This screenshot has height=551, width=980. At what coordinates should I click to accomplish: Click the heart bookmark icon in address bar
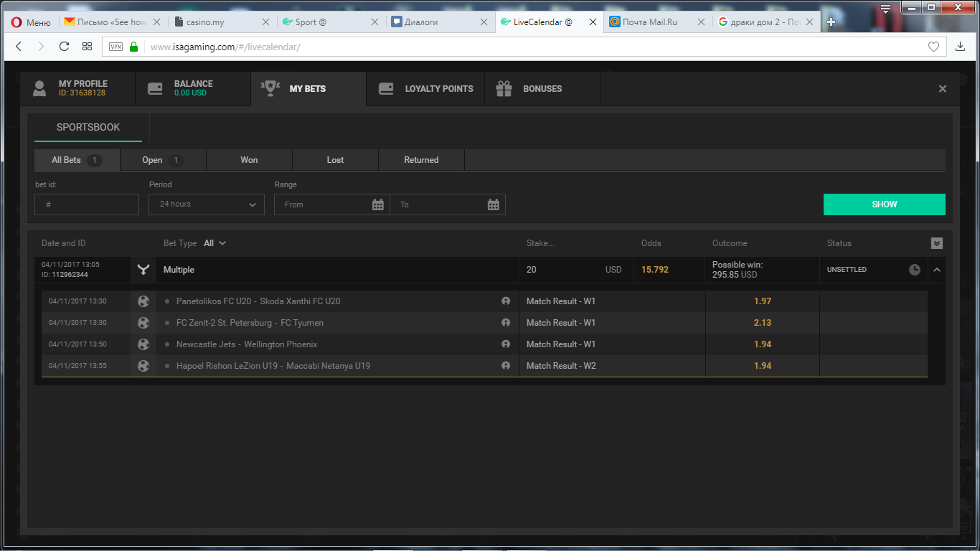(x=933, y=47)
